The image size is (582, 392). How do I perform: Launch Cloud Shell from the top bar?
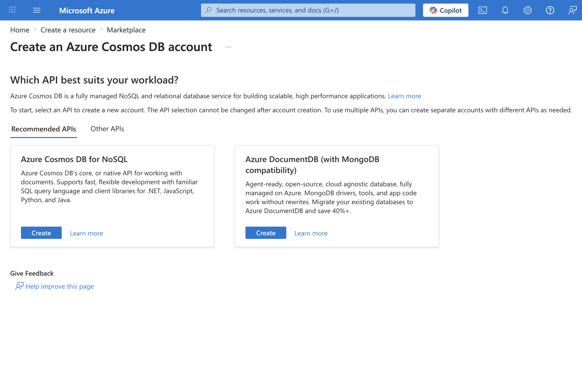(x=482, y=10)
